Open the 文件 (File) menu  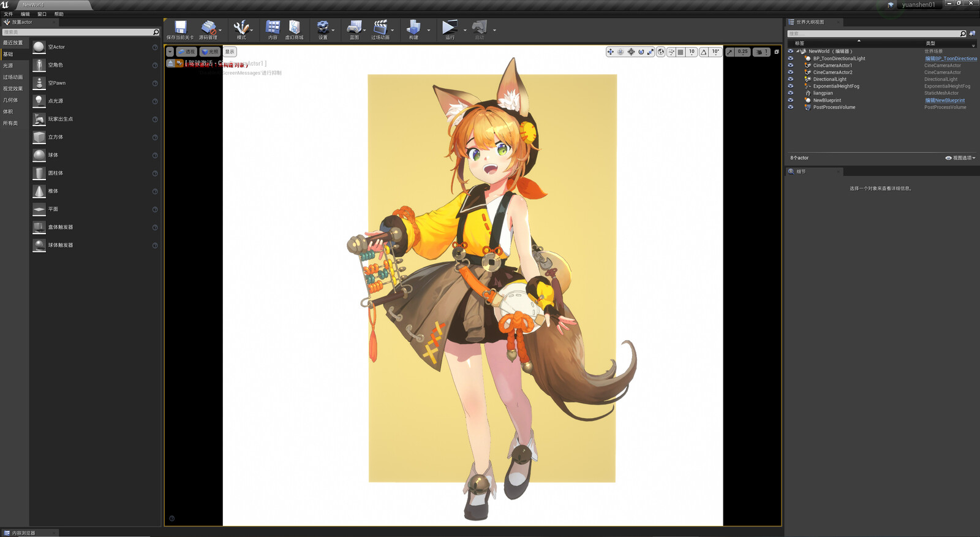[8, 14]
